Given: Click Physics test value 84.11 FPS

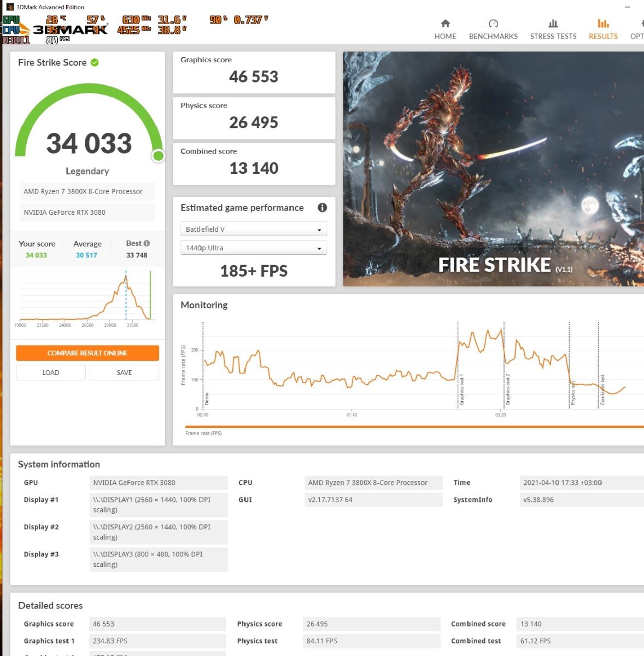Looking at the screenshot, I should (x=372, y=641).
